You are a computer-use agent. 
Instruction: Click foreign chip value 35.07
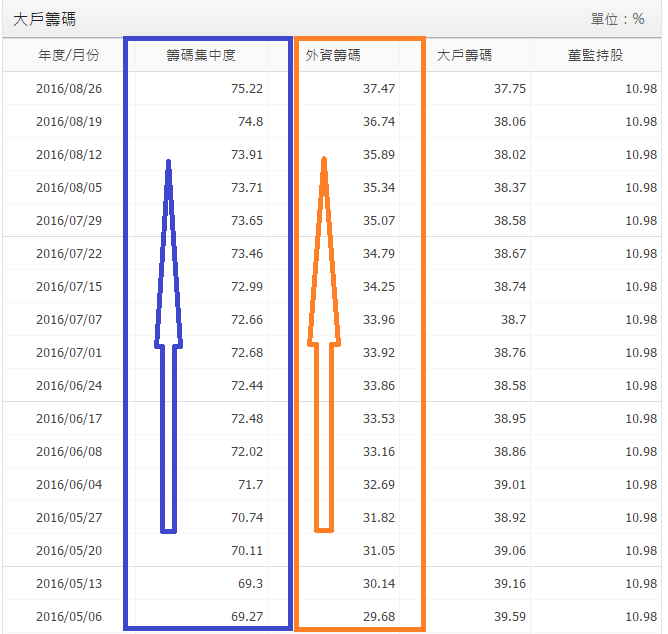click(x=379, y=221)
